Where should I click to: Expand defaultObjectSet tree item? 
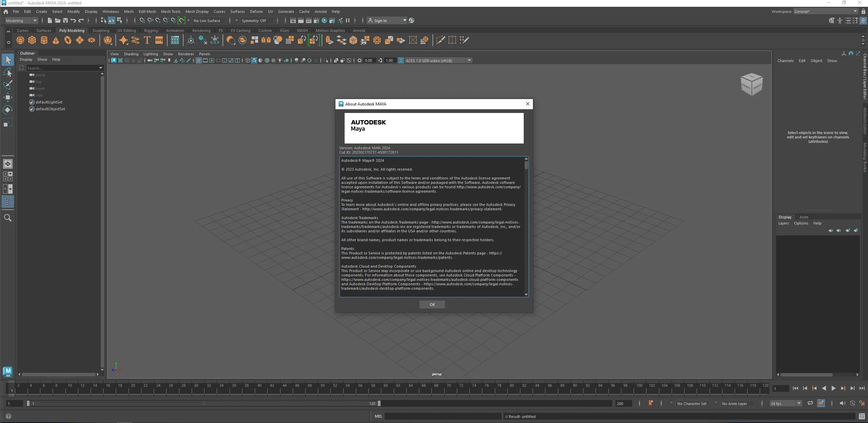pyautogui.click(x=23, y=109)
